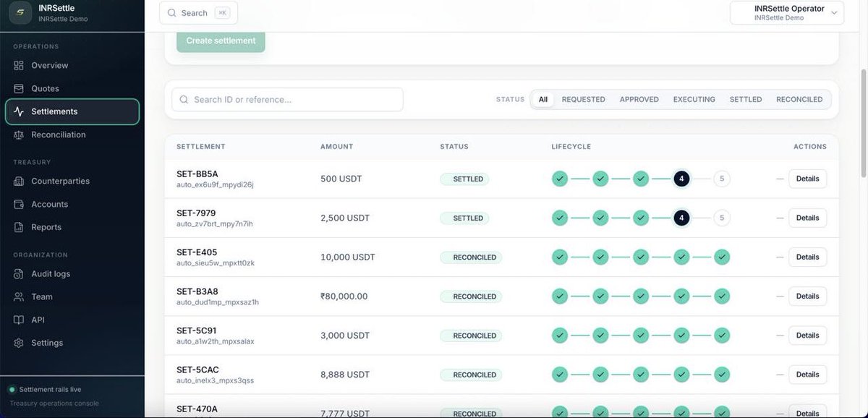Viewport: 868px width, 418px height.
Task: Click the ₹80,000.00 amount
Action: point(344,297)
